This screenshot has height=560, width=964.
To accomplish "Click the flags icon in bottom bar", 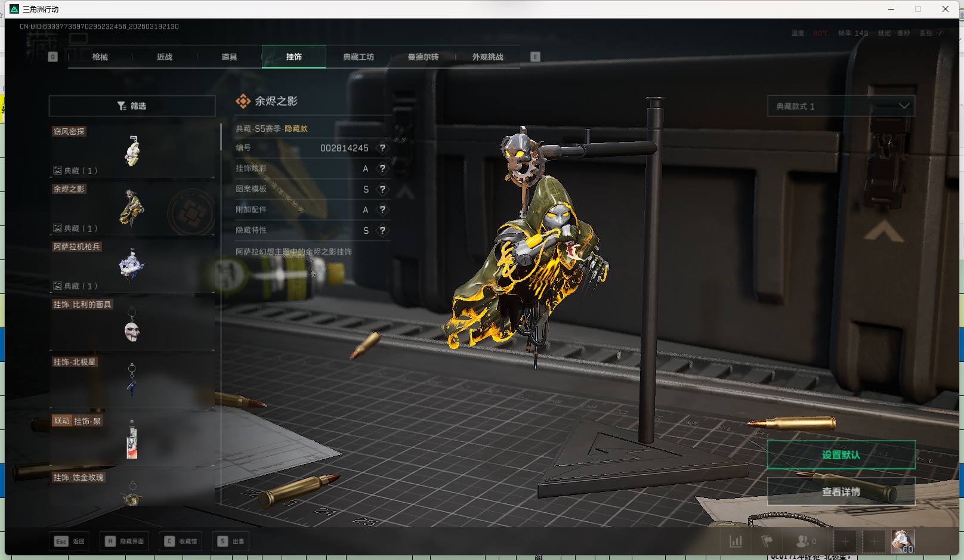I will (767, 542).
